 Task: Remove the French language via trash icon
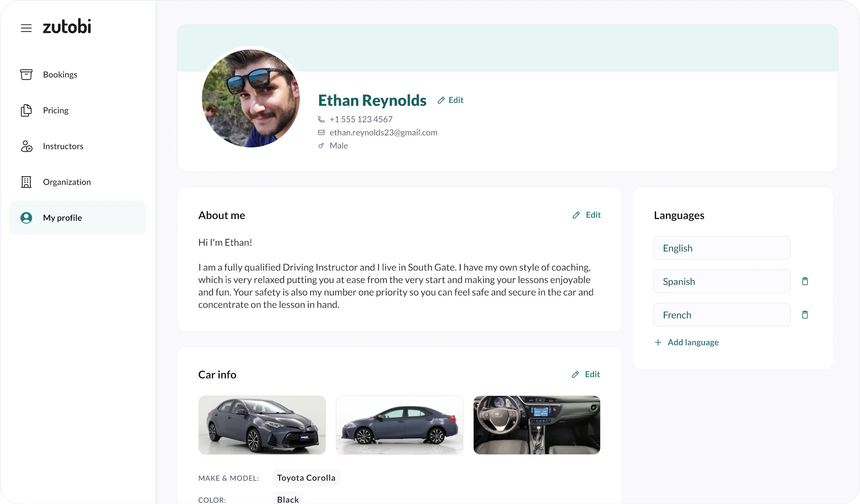click(x=805, y=315)
